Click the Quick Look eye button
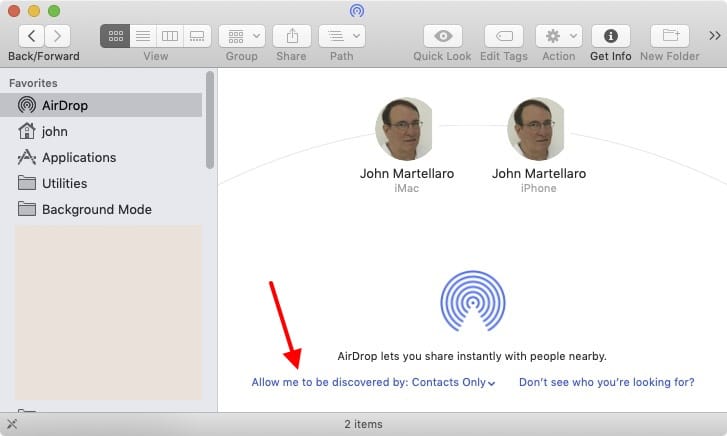 click(x=443, y=36)
